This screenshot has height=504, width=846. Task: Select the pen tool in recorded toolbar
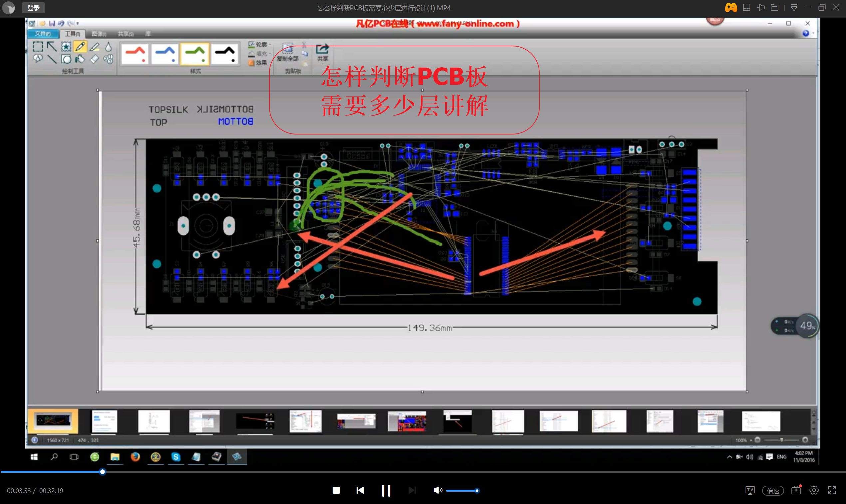click(80, 47)
